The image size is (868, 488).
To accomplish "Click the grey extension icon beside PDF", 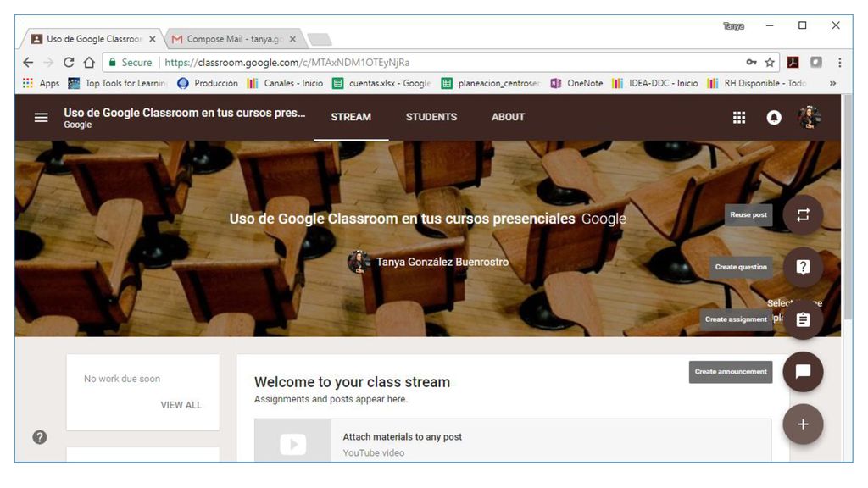I will 816,63.
